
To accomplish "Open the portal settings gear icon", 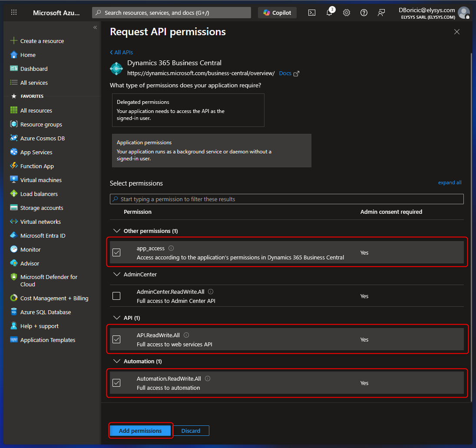I will click(347, 13).
